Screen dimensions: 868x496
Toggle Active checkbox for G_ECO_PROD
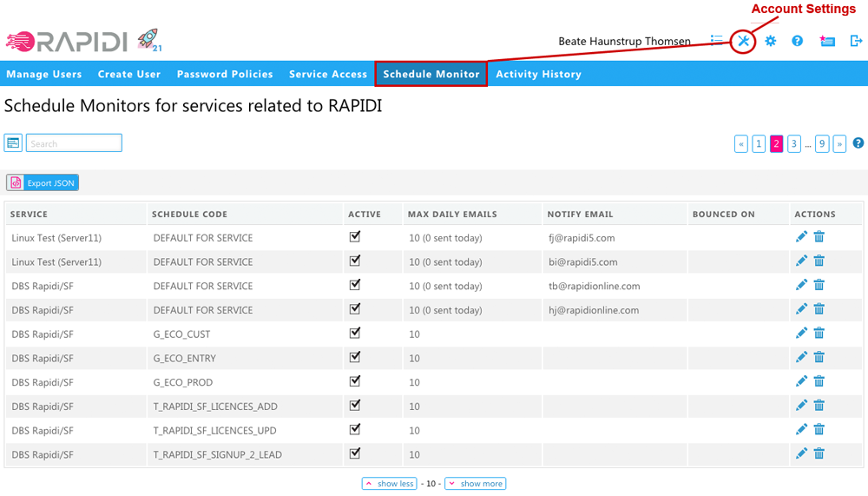pyautogui.click(x=355, y=381)
